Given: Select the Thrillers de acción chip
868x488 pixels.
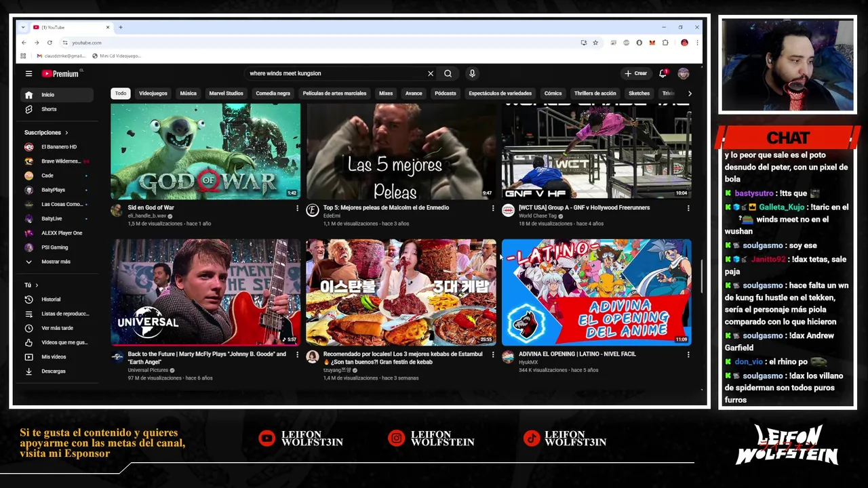Looking at the screenshot, I should (595, 94).
